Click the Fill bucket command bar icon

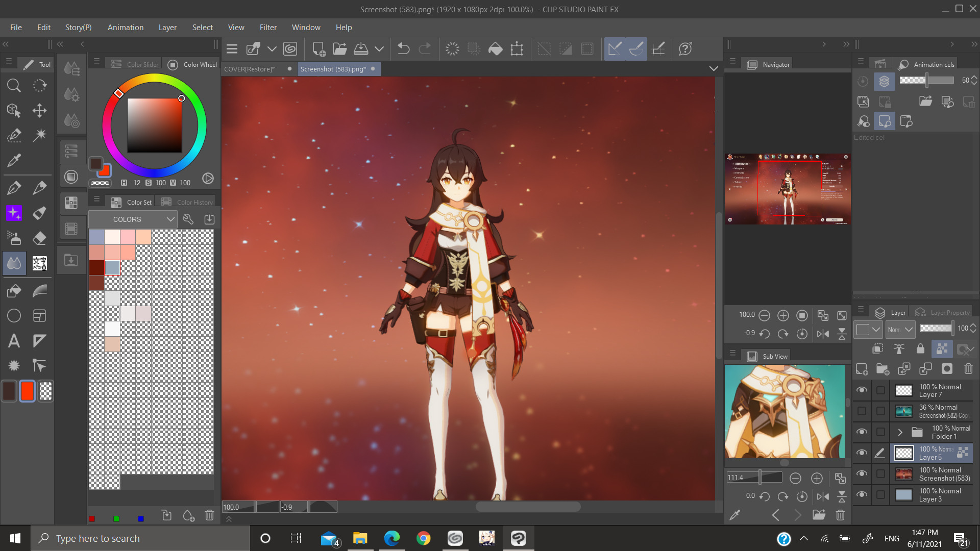(495, 49)
